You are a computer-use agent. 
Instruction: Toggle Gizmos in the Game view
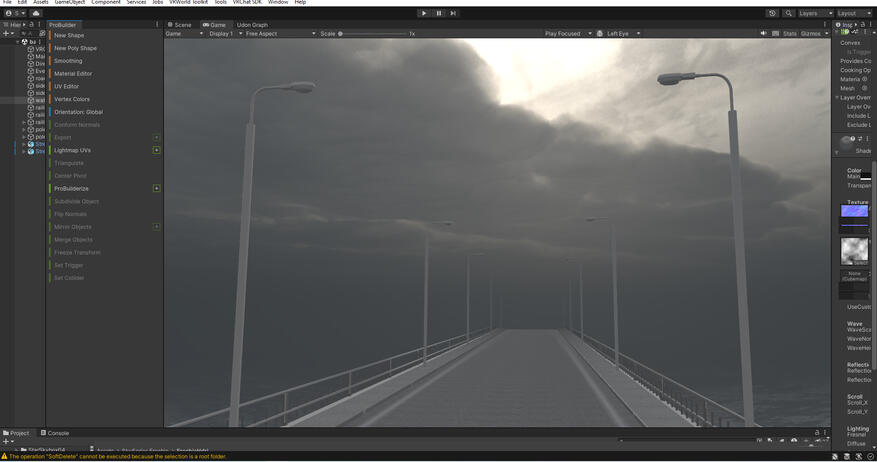click(810, 34)
